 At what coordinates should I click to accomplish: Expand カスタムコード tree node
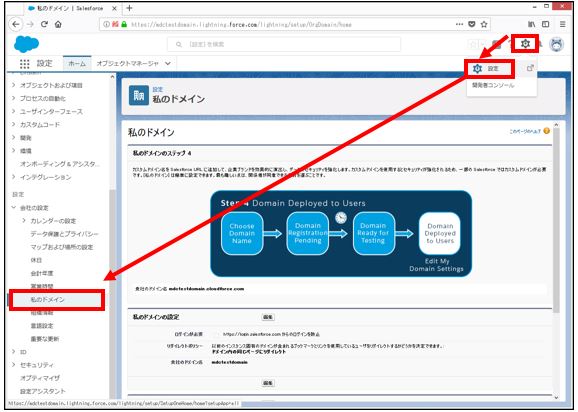pos(14,125)
